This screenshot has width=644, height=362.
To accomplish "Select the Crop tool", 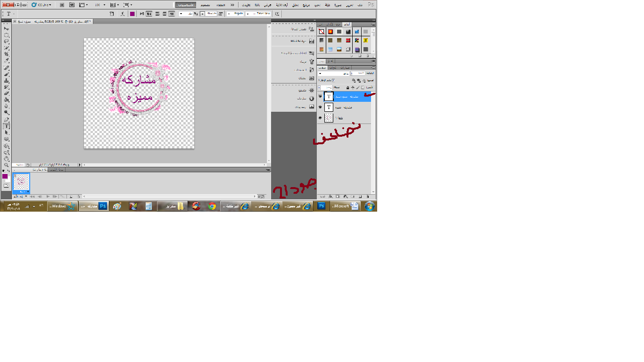I will coord(7,55).
